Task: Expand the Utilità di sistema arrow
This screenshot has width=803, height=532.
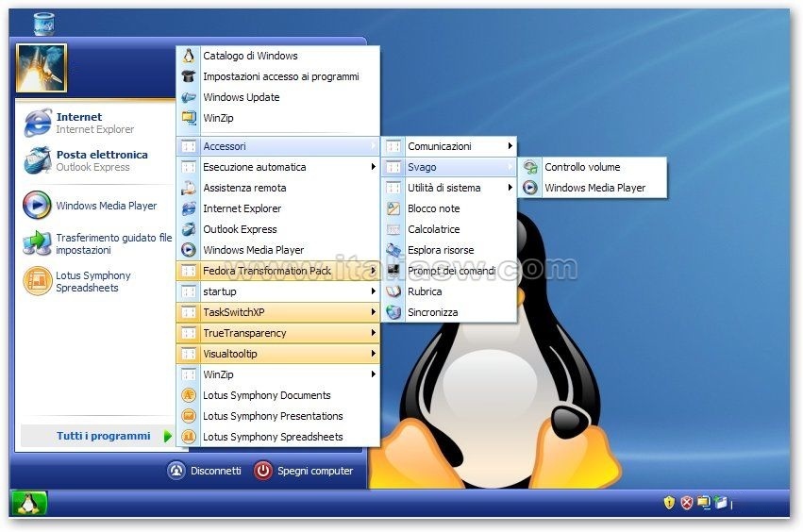Action: (x=510, y=188)
